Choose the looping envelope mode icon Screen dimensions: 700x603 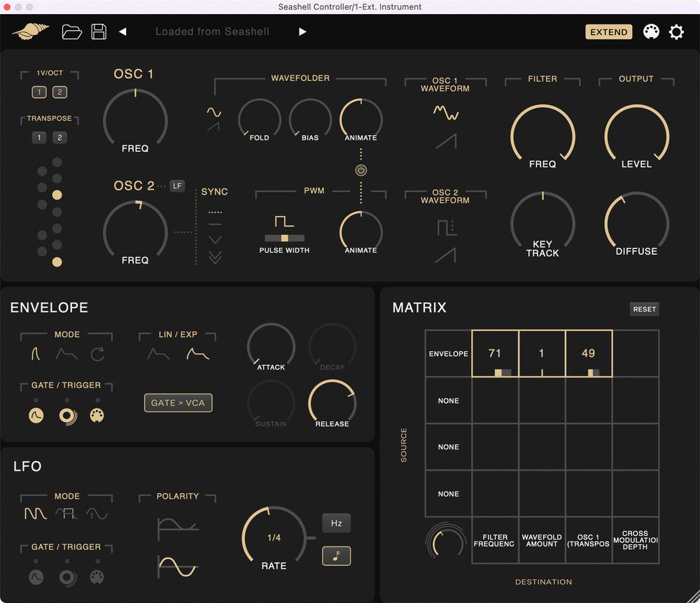[97, 355]
